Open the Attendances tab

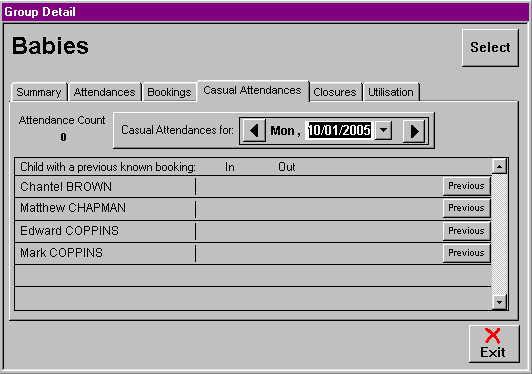click(104, 92)
